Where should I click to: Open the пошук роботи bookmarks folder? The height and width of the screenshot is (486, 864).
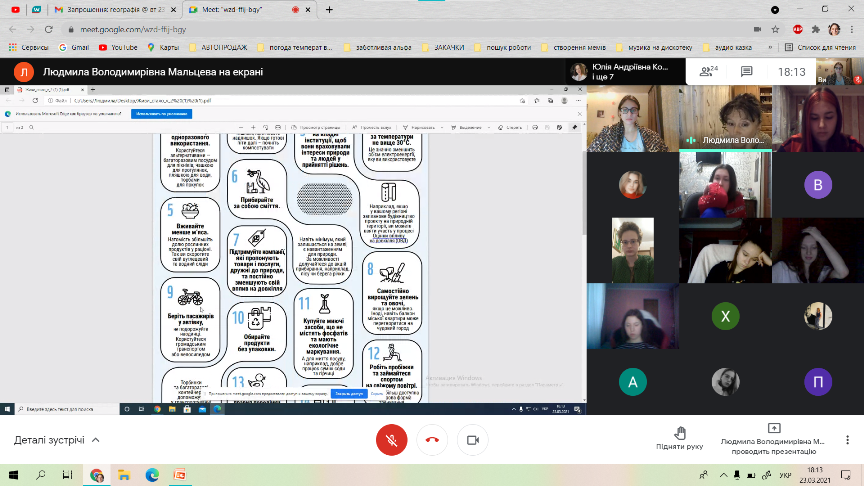pos(503,47)
